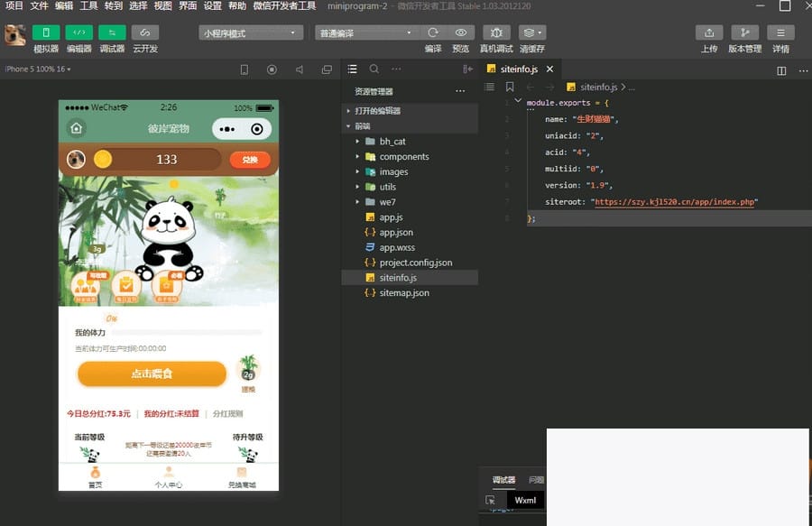
Task: Switch to the Wxml debugger tab
Action: click(x=525, y=499)
